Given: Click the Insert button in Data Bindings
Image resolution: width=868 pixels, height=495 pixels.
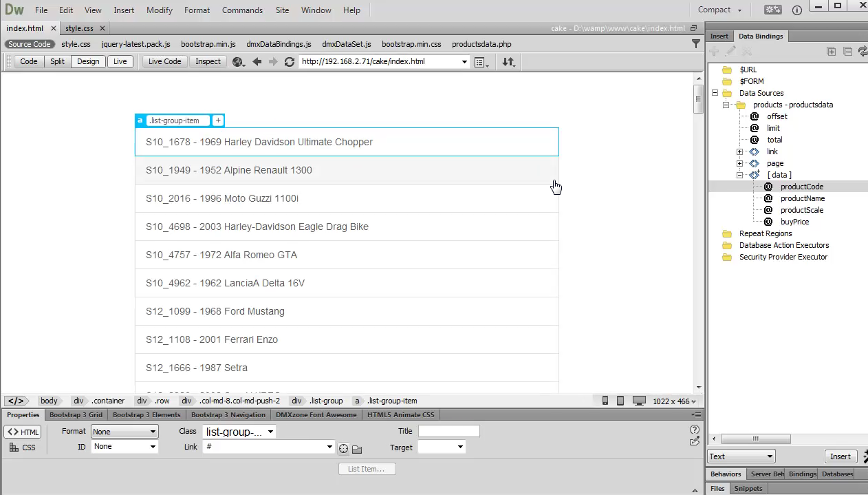Looking at the screenshot, I should tap(840, 456).
